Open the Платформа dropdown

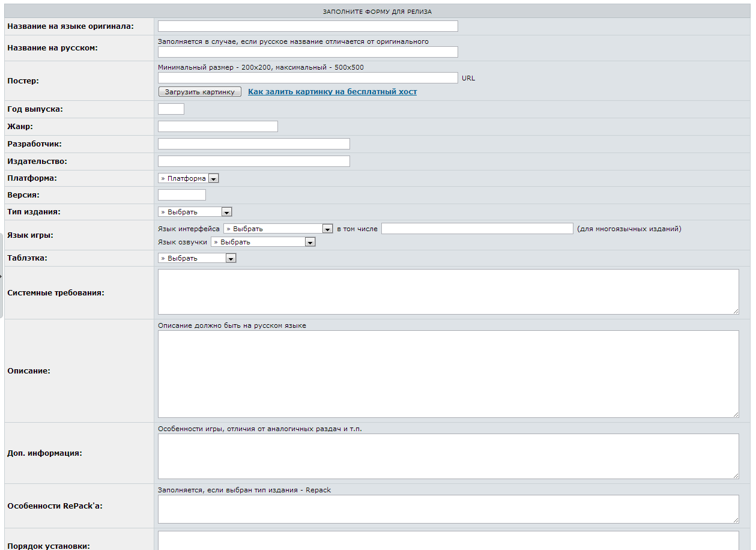[x=189, y=178]
